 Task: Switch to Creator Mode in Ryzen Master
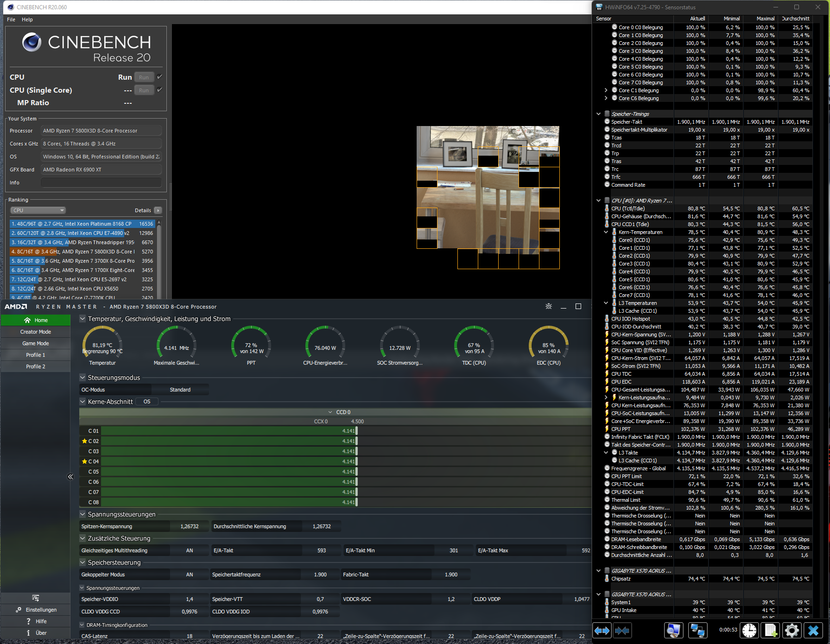tap(36, 332)
